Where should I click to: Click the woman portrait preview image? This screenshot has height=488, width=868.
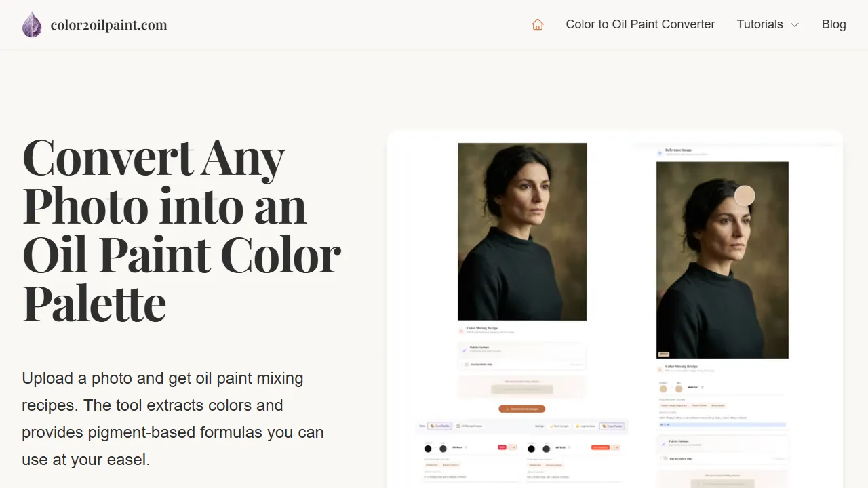(522, 230)
